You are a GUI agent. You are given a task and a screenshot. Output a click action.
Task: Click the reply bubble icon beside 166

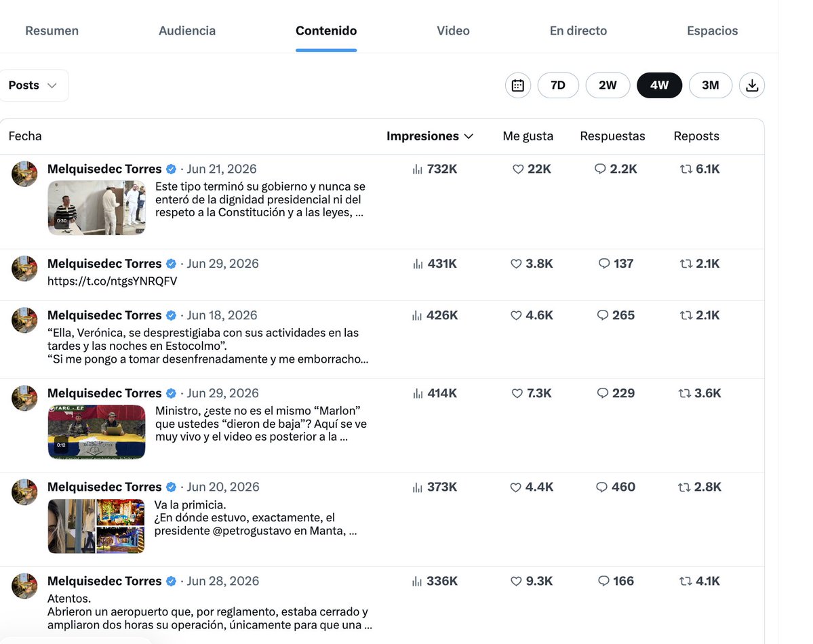pyautogui.click(x=603, y=581)
